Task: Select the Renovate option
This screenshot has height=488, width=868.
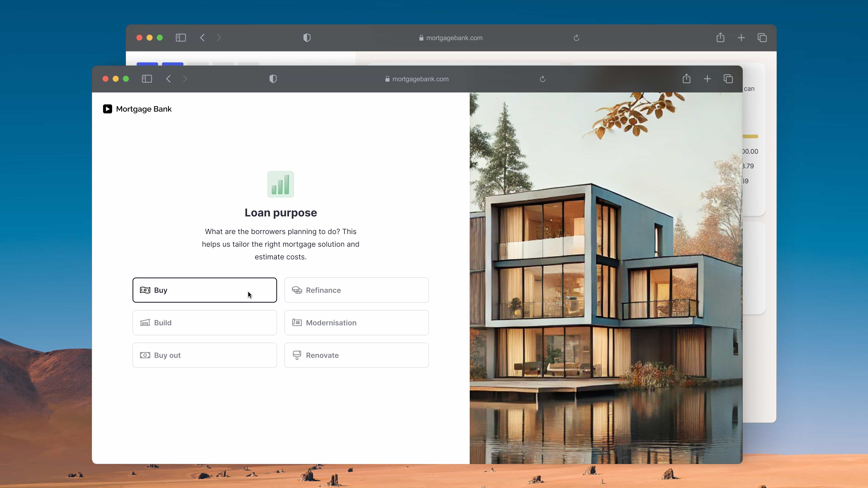Action: point(356,355)
